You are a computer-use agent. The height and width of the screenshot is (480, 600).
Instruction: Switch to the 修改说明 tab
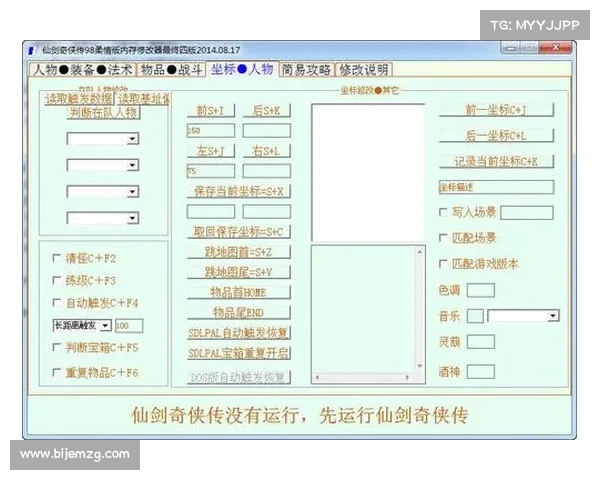(364, 70)
